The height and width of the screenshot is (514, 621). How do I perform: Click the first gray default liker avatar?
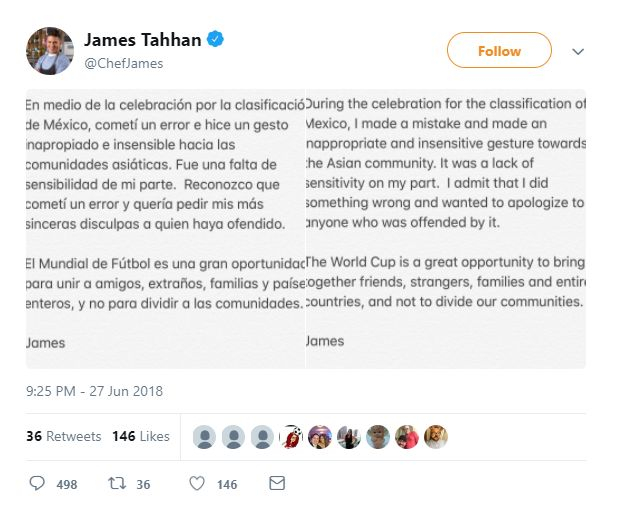point(204,436)
